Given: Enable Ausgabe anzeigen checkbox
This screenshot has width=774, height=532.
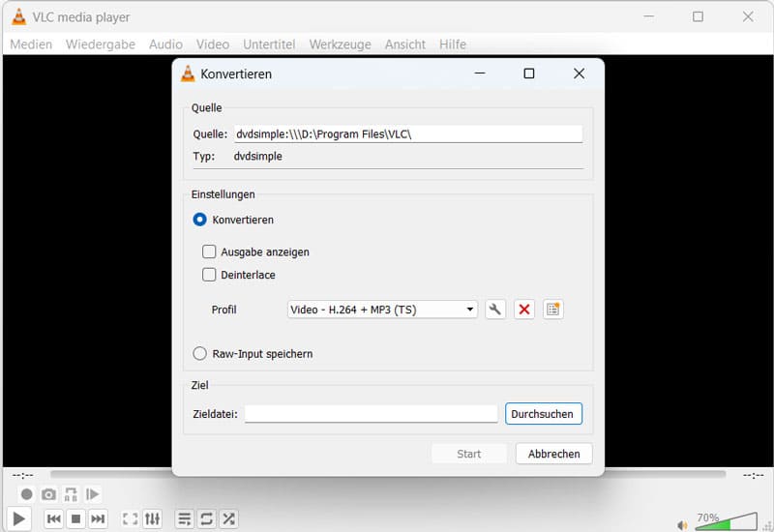Looking at the screenshot, I should point(209,251).
